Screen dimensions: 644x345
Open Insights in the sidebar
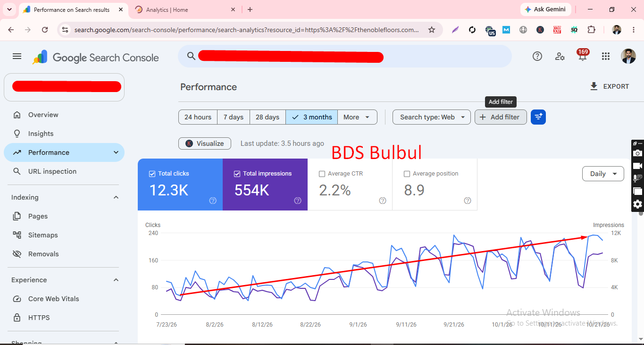[64, 134]
